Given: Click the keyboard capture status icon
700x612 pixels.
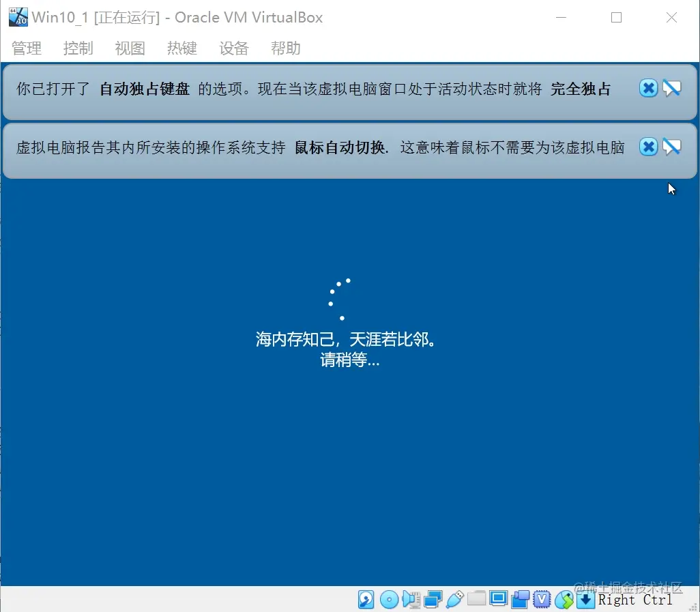Looking at the screenshot, I should (586, 599).
